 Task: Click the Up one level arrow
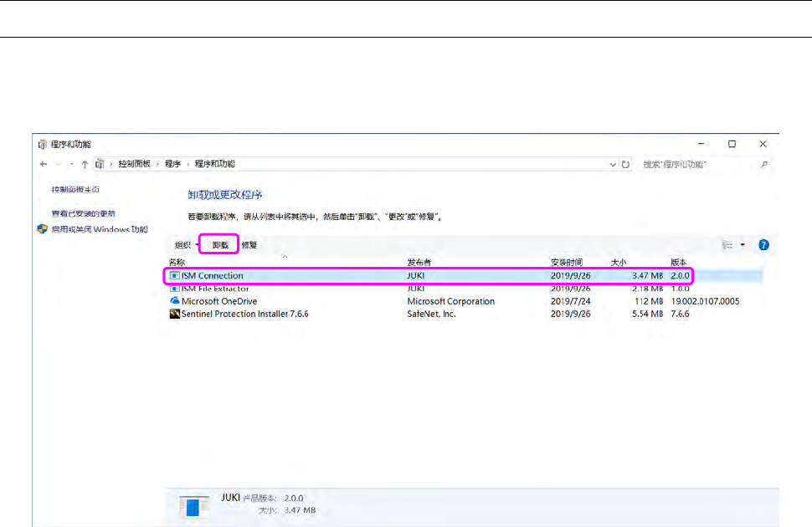tap(85, 164)
